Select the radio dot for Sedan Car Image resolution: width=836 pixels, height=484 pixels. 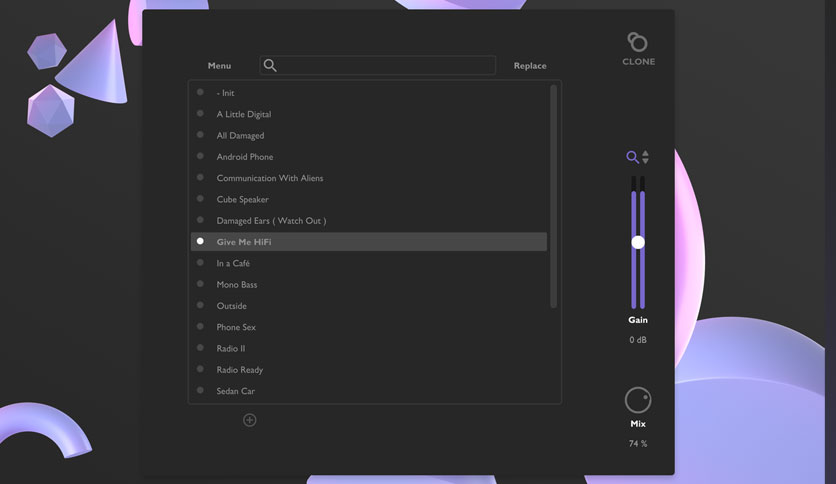[200, 391]
